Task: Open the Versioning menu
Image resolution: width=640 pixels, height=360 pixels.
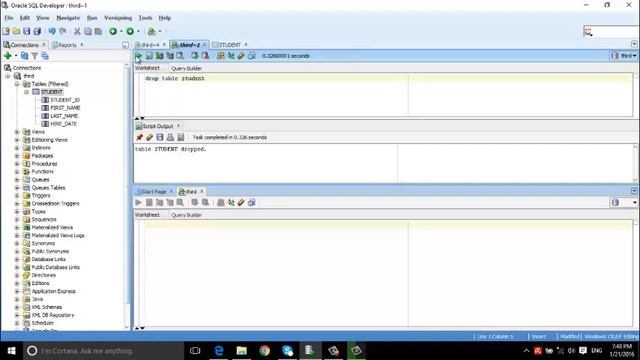Action: click(x=118, y=18)
